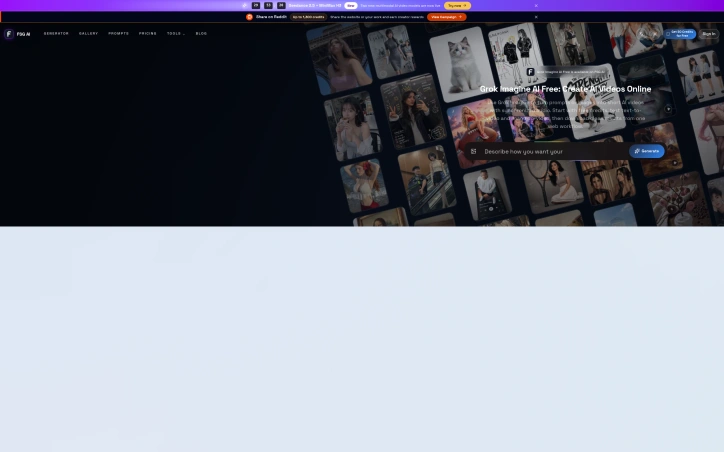Click the Generate button
The height and width of the screenshot is (452, 724).
[x=646, y=151]
